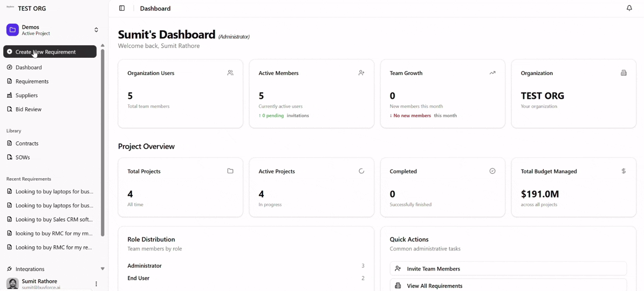
Task: Click the Invite Team Members user icon
Action: [x=398, y=268]
